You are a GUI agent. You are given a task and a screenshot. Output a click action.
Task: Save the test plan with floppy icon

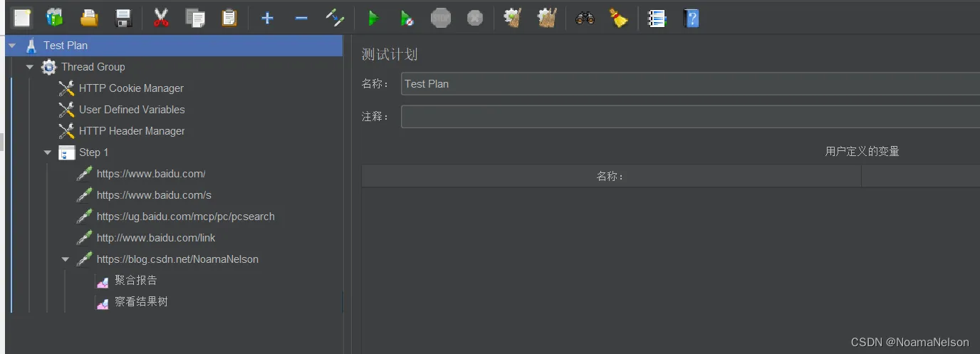coord(123,18)
